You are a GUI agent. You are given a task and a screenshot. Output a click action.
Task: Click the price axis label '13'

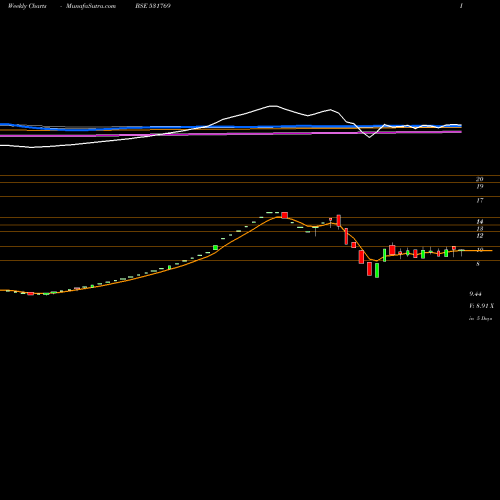pos(480,229)
